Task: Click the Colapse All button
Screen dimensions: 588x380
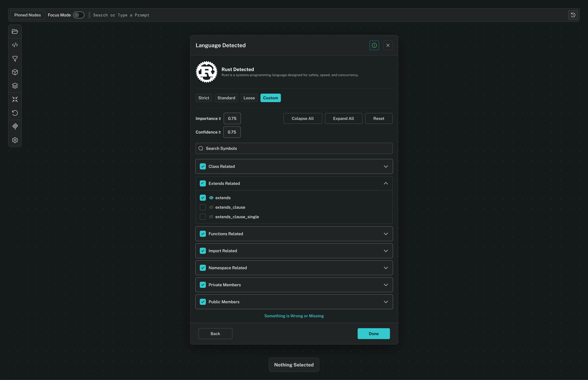Action: [303, 118]
